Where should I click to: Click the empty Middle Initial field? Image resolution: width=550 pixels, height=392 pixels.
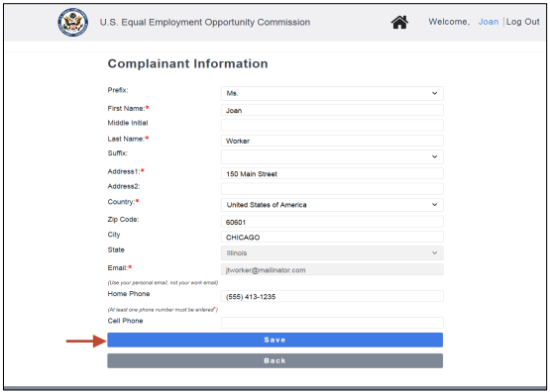tap(332, 125)
